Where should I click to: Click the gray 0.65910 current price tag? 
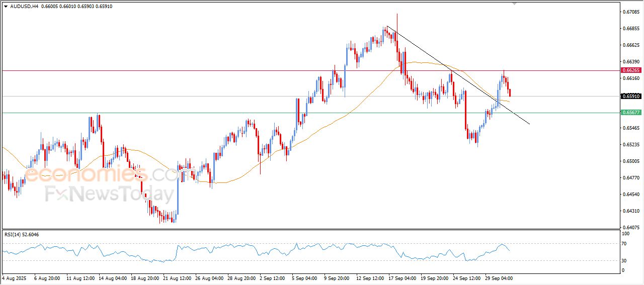[x=630, y=96]
